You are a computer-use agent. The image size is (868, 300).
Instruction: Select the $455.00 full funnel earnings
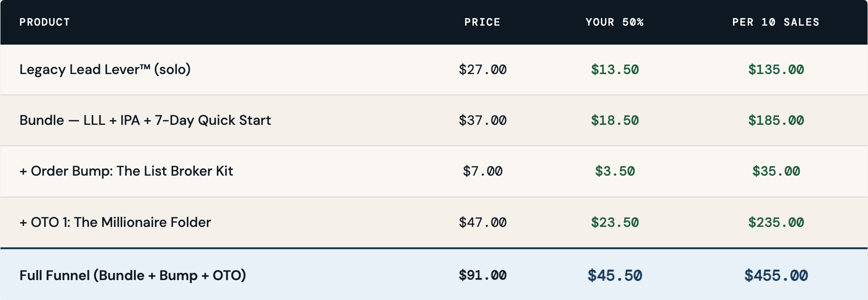point(776,276)
